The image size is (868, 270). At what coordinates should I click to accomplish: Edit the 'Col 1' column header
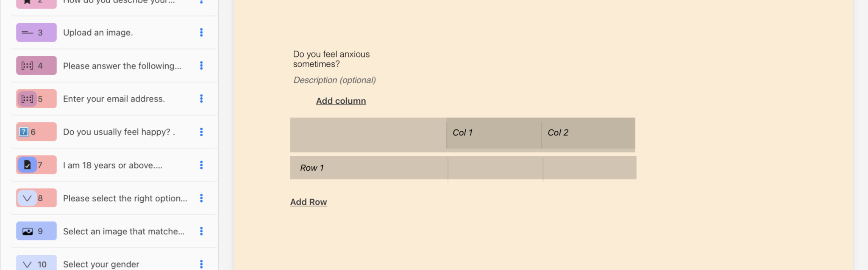pos(462,133)
